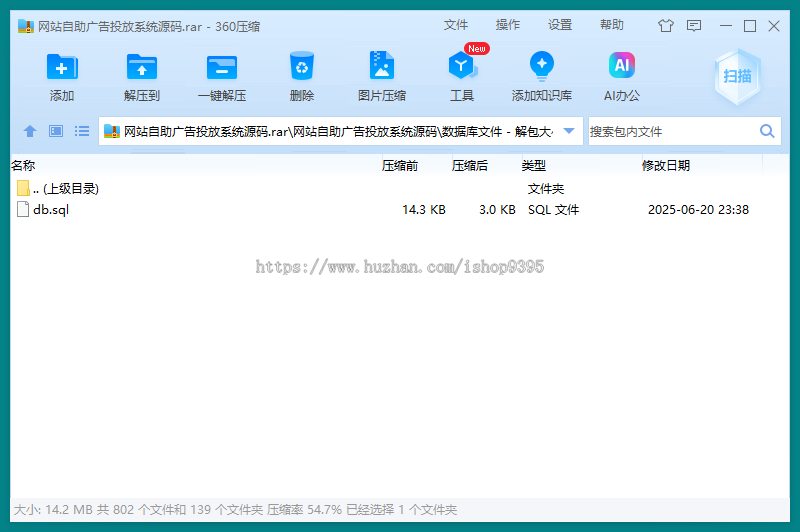Switch to the list view icon

[82, 131]
